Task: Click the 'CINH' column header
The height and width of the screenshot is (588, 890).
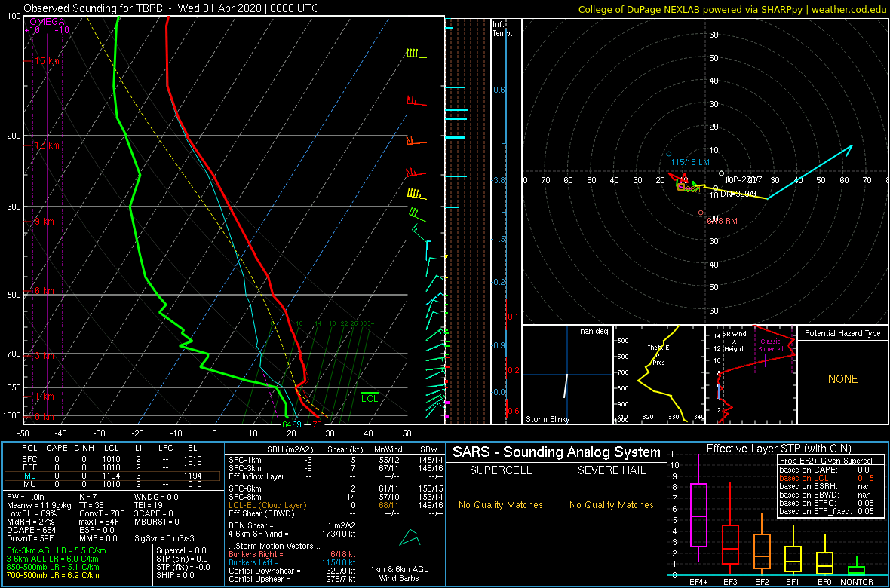Action: click(x=85, y=449)
